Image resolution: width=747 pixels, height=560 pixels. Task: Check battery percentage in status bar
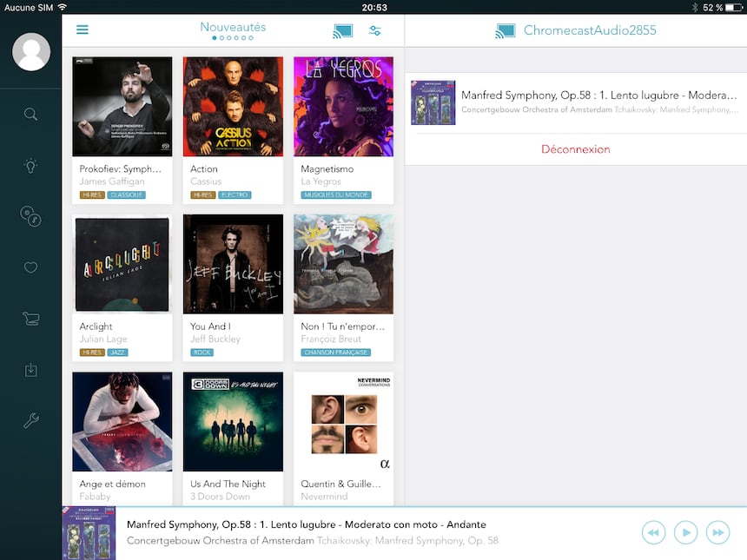pos(713,8)
